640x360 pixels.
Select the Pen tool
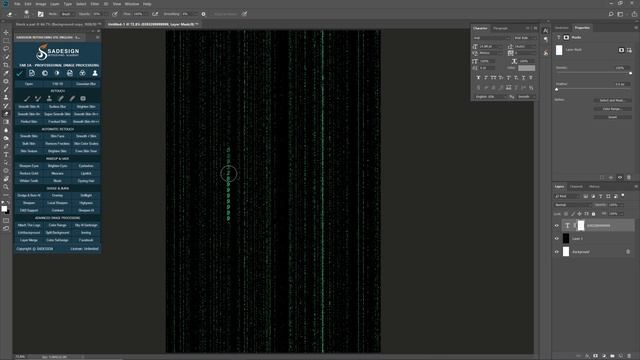point(6,147)
